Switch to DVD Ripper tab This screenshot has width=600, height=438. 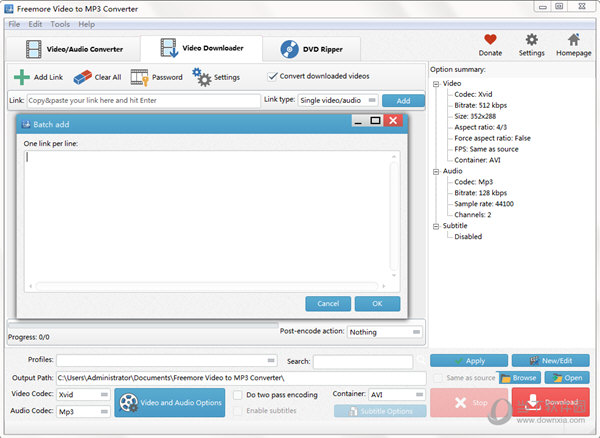pyautogui.click(x=311, y=49)
